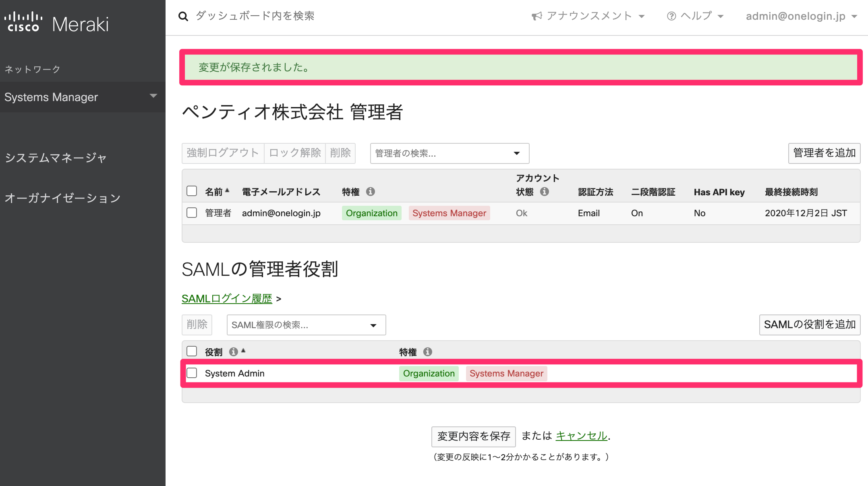
Task: Check the 管理者 admin@onelogin.jp row checkbox
Action: coord(192,213)
